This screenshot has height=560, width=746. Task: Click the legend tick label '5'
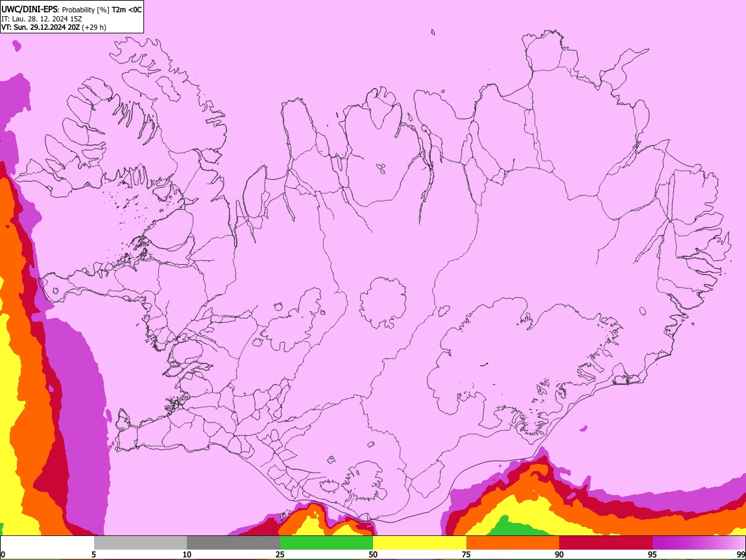pos(93,554)
